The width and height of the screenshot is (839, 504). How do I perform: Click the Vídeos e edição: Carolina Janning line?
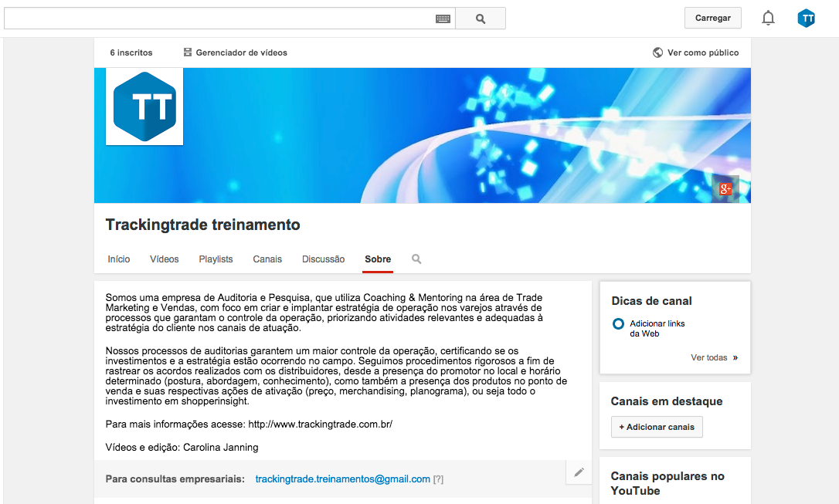(x=182, y=448)
